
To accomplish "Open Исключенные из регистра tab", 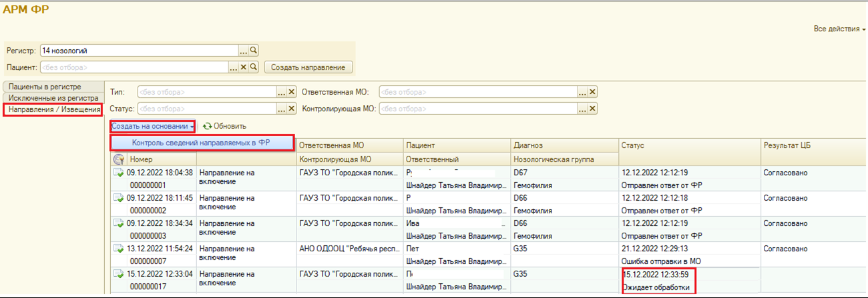I will click(x=53, y=98).
